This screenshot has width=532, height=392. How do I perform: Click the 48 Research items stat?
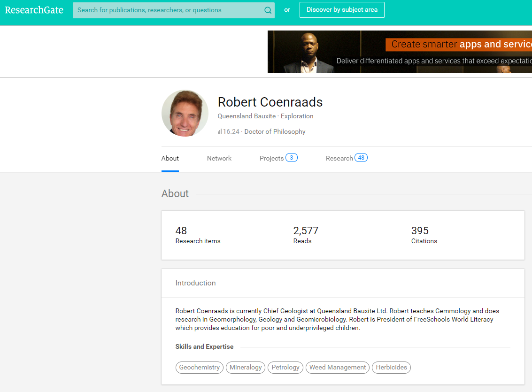(x=198, y=235)
